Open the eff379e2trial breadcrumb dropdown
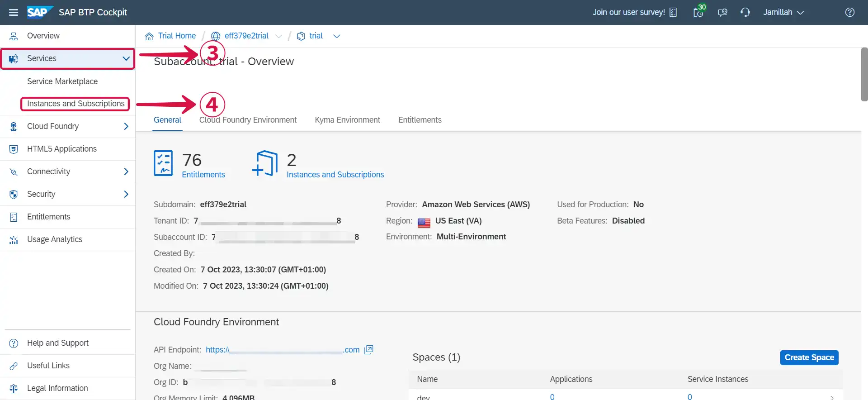868x400 pixels. click(x=278, y=36)
